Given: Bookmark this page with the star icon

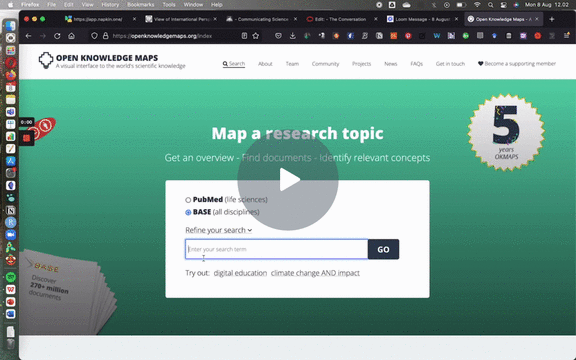Looking at the screenshot, I should pyautogui.click(x=256, y=36).
